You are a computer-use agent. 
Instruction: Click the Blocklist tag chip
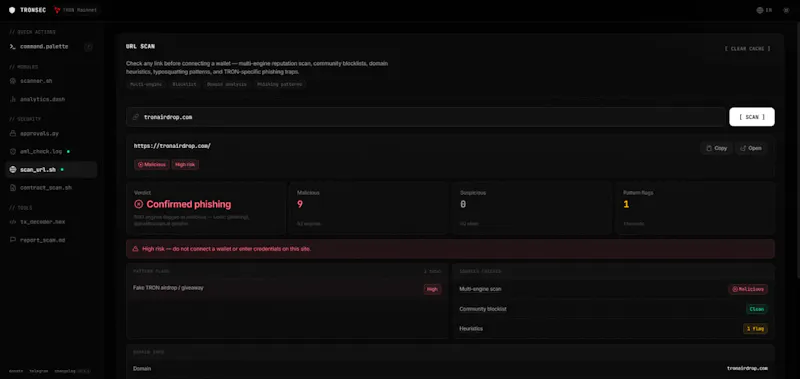(184, 84)
